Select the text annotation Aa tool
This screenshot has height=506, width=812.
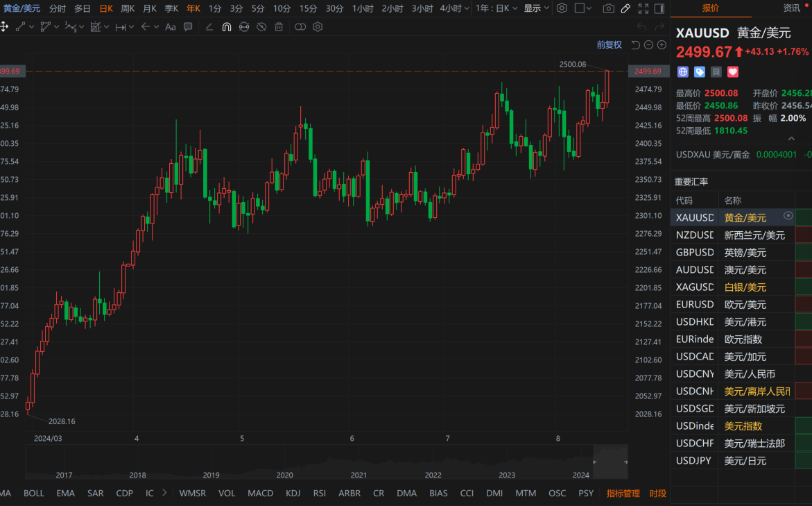tap(171, 27)
